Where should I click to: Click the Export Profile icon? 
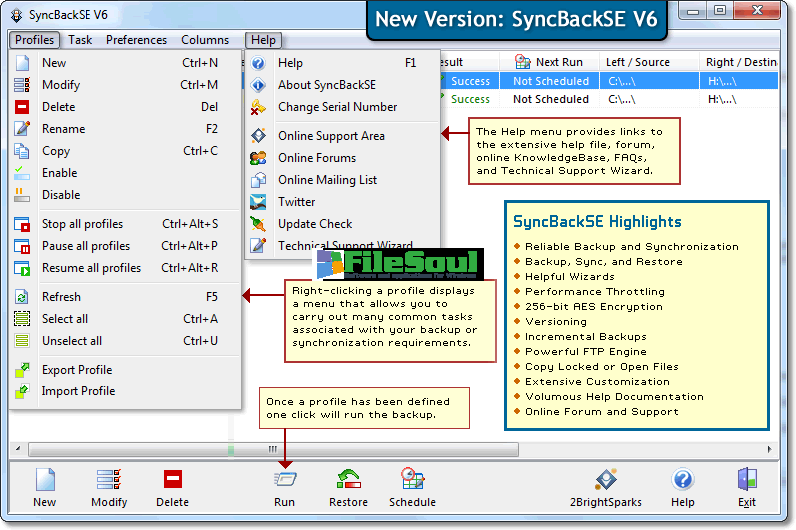22,370
